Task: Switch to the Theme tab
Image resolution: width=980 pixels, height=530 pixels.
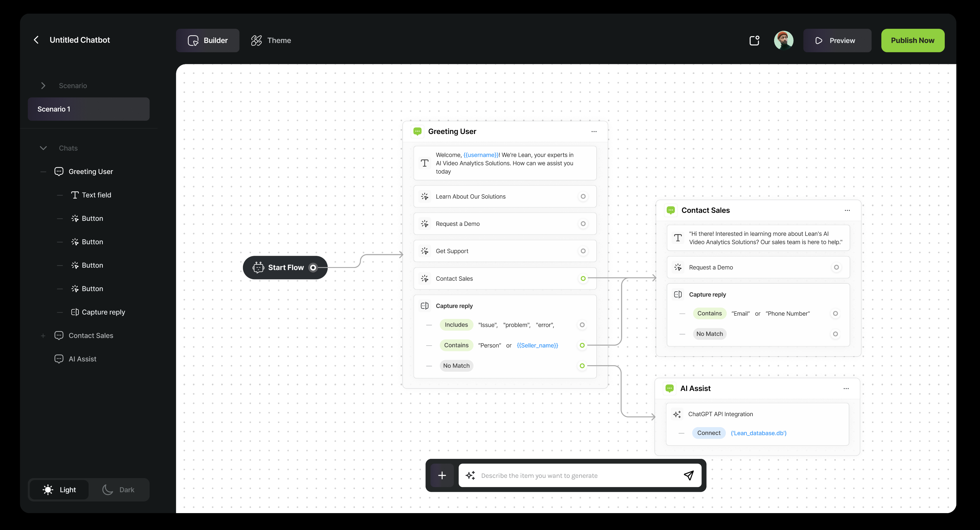Action: (271, 40)
